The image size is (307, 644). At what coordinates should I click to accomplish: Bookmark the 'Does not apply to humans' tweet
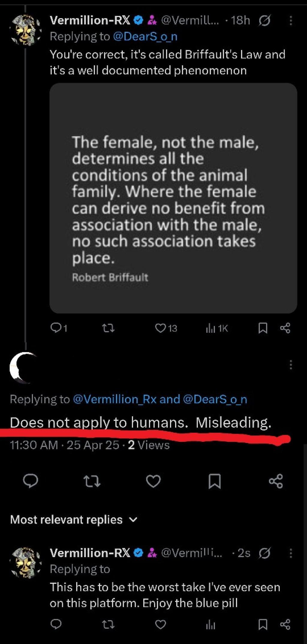(x=215, y=481)
